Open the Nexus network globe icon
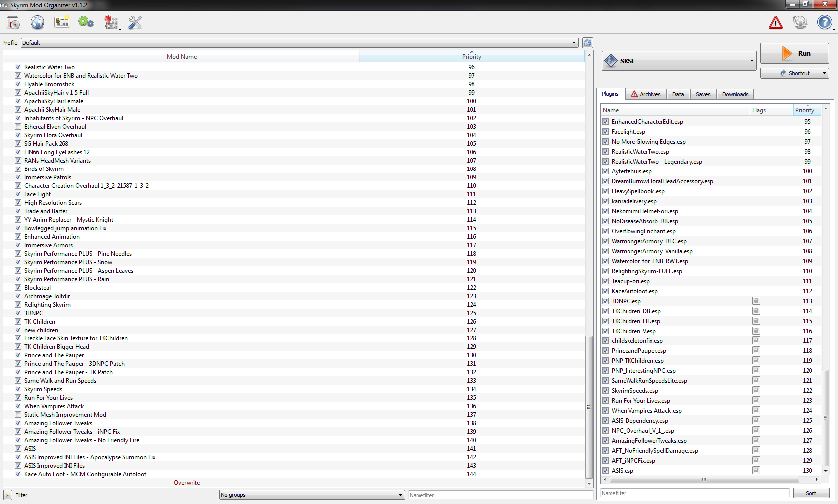Image resolution: width=838 pixels, height=504 pixels. click(37, 23)
